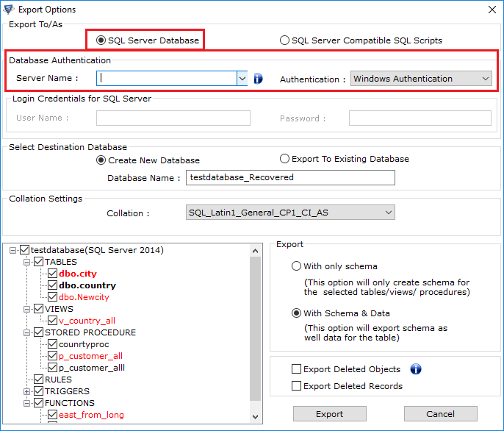
Task: Select the v_country_all view item
Action: (87, 321)
